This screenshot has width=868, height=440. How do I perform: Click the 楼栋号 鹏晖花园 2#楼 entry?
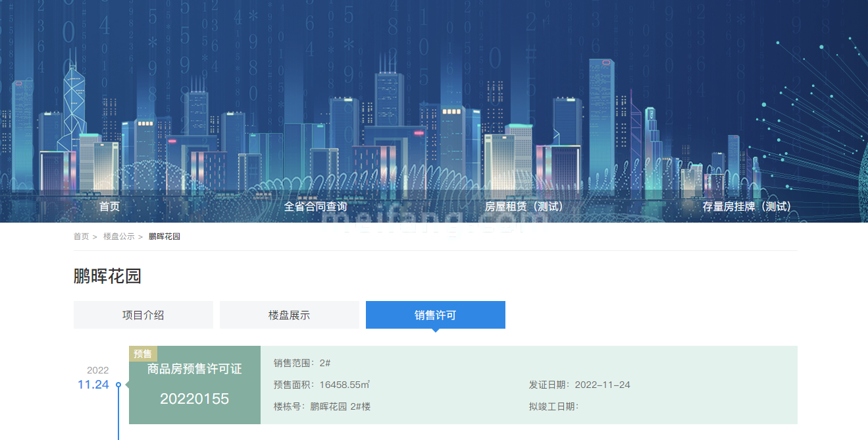(x=322, y=406)
